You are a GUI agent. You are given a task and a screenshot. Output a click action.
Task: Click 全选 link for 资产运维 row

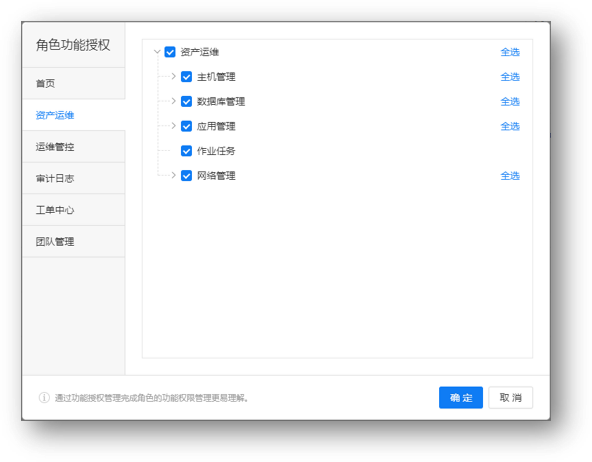pyautogui.click(x=510, y=52)
